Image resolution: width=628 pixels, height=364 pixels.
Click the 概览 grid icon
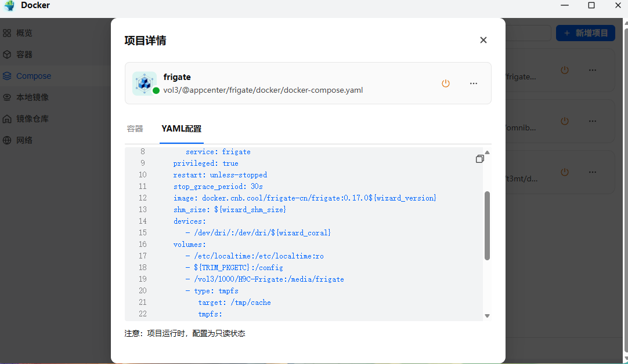7,33
